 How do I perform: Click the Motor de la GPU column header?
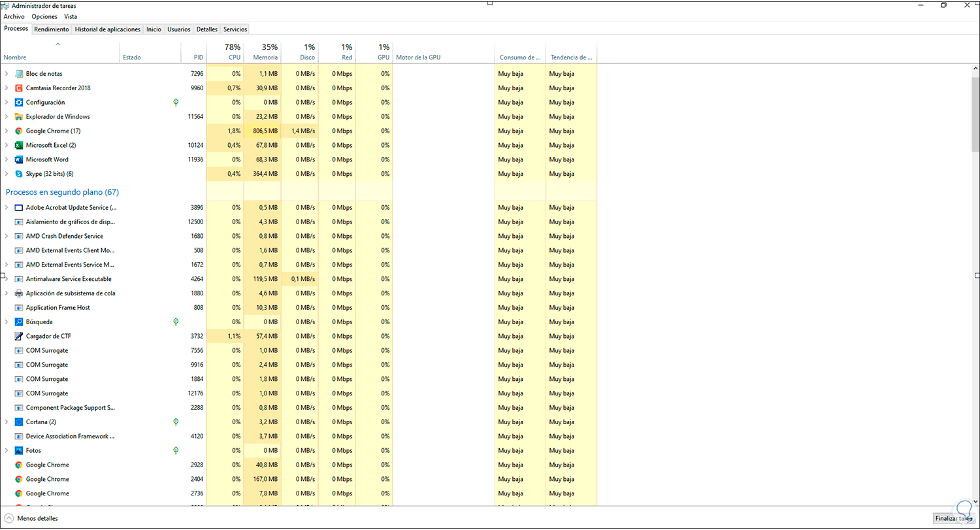444,52
